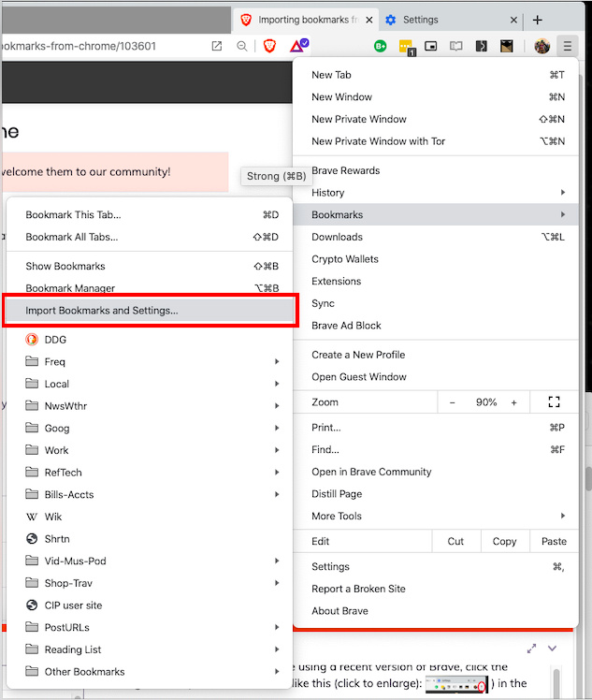This screenshot has height=700, width=592.
Task: Expand the Vid-Mus-Pod bookmark folder
Action: click(x=150, y=561)
